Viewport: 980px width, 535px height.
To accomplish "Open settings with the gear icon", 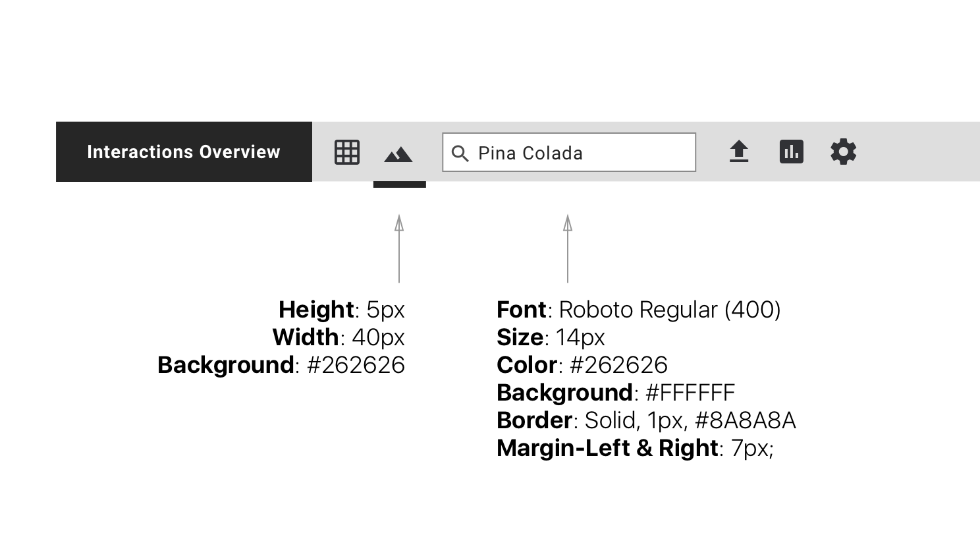I will coord(843,152).
